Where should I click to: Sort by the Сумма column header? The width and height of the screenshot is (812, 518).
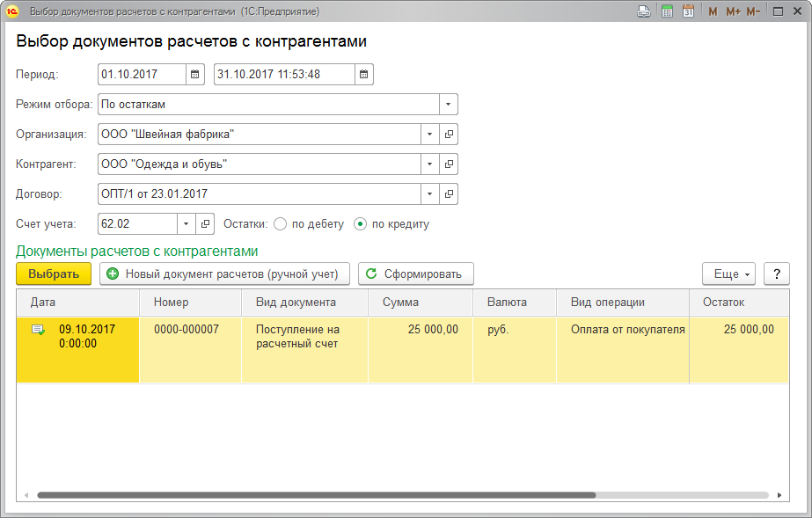click(400, 303)
